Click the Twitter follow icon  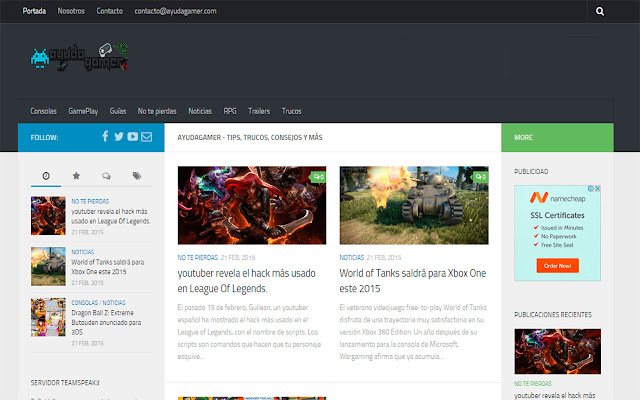click(119, 137)
